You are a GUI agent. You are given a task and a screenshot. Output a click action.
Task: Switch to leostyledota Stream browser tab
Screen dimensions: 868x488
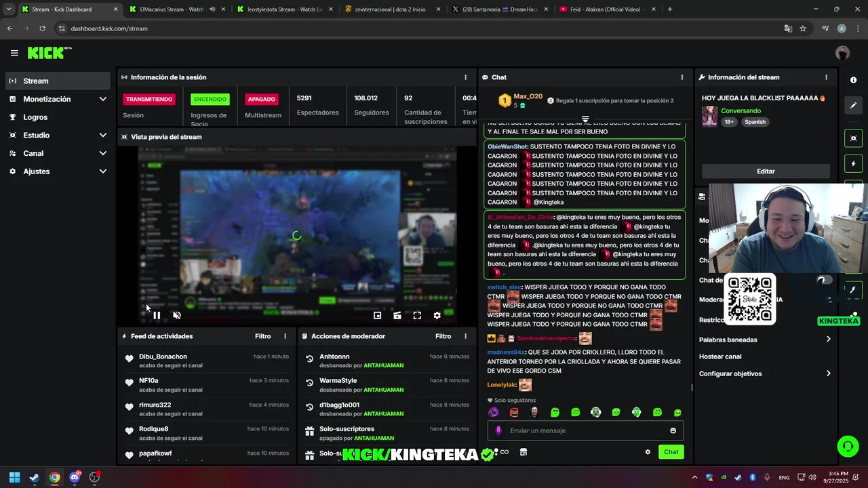pos(285,9)
